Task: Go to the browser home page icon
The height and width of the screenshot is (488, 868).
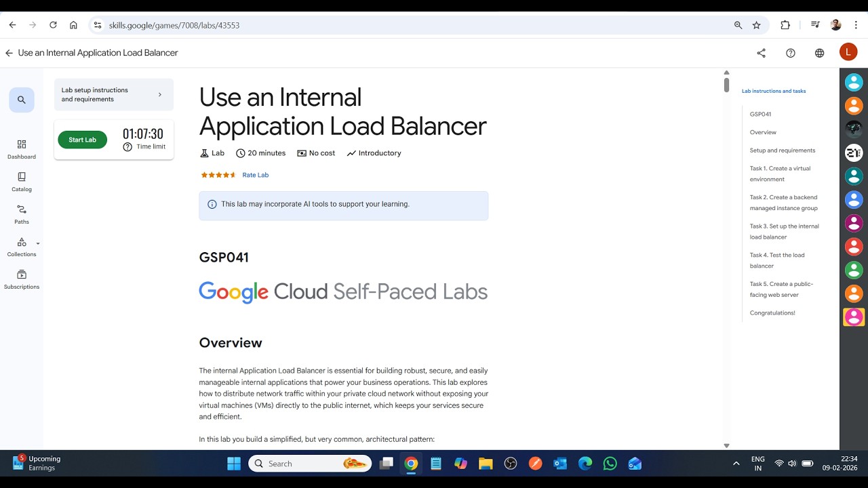Action: click(73, 25)
